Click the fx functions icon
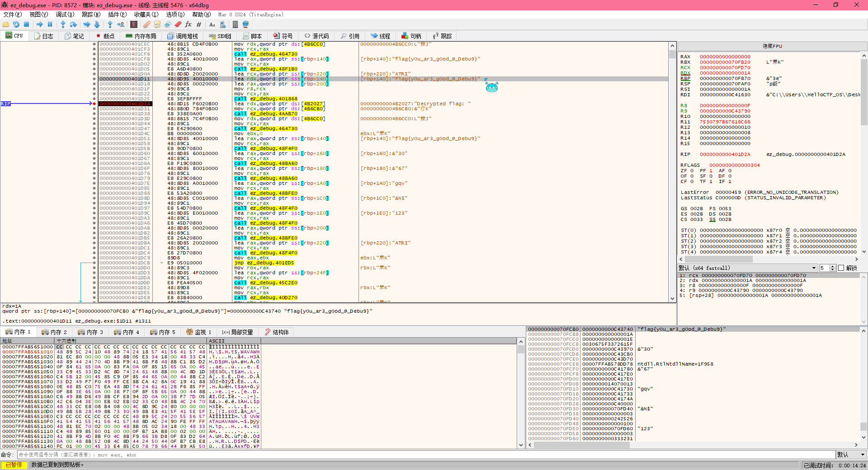 point(188,24)
